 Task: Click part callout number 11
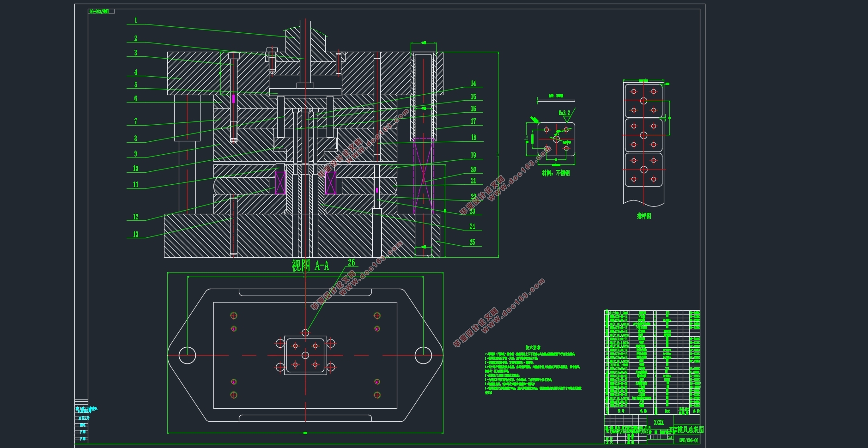136,185
